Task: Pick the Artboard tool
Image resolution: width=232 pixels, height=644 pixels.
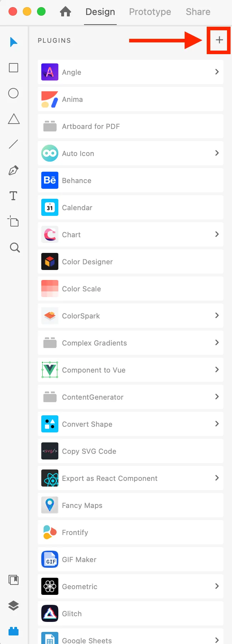Action: click(14, 221)
